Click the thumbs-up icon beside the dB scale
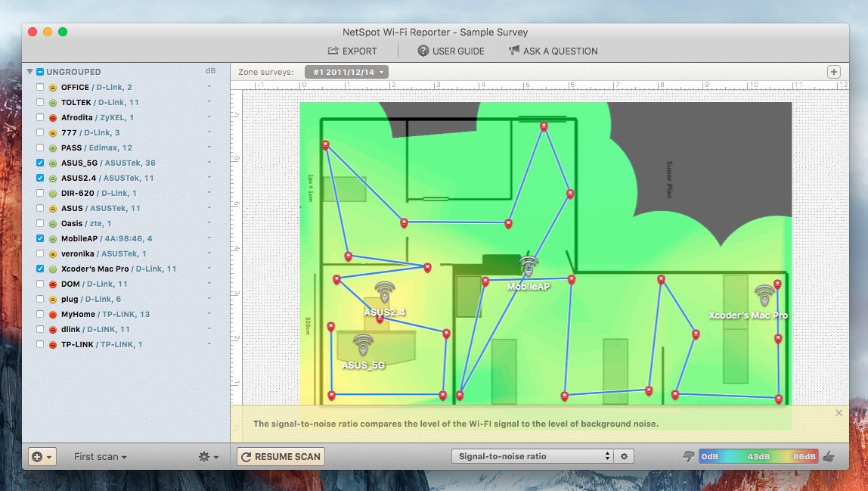 (828, 456)
